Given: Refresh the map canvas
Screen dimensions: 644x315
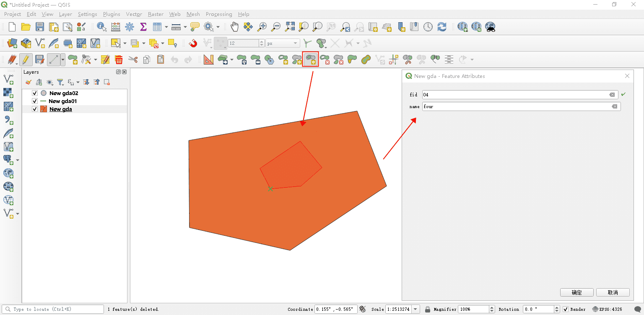Looking at the screenshot, I should [x=441, y=27].
